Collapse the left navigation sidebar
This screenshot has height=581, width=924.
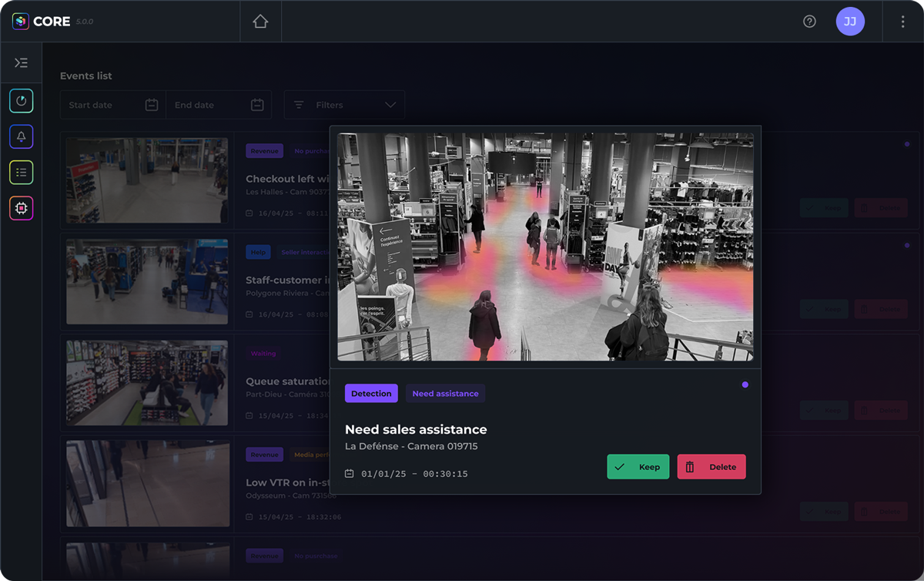click(21, 62)
